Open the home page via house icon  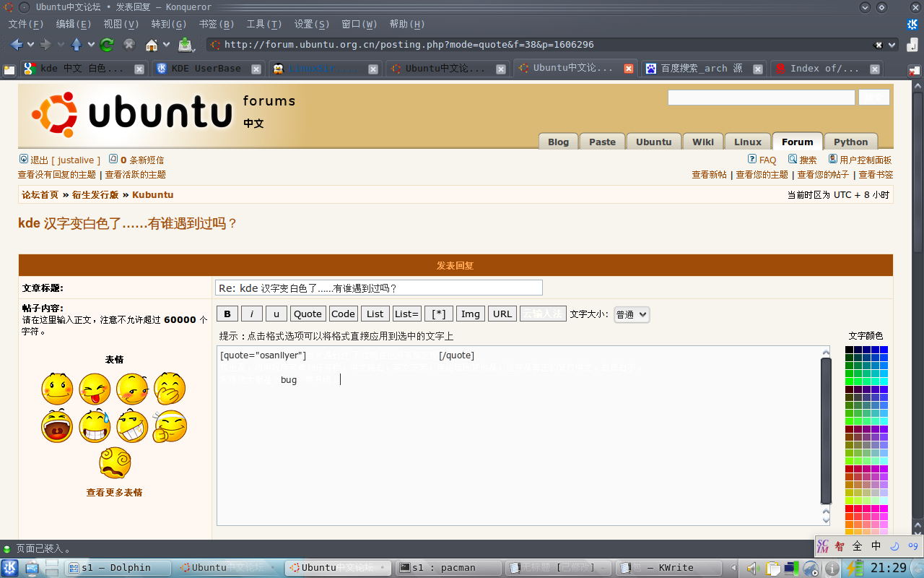coord(152,45)
